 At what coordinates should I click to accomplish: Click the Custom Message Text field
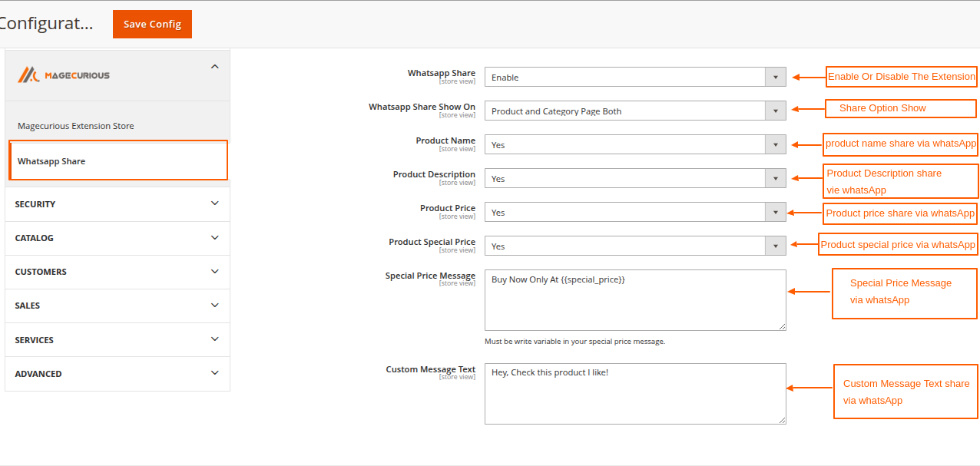click(635, 393)
